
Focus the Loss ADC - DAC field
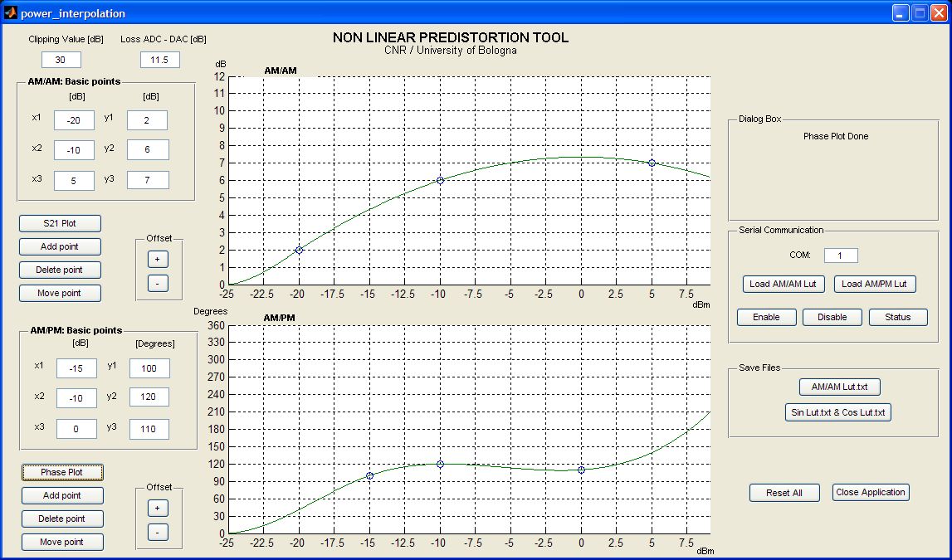[159, 60]
